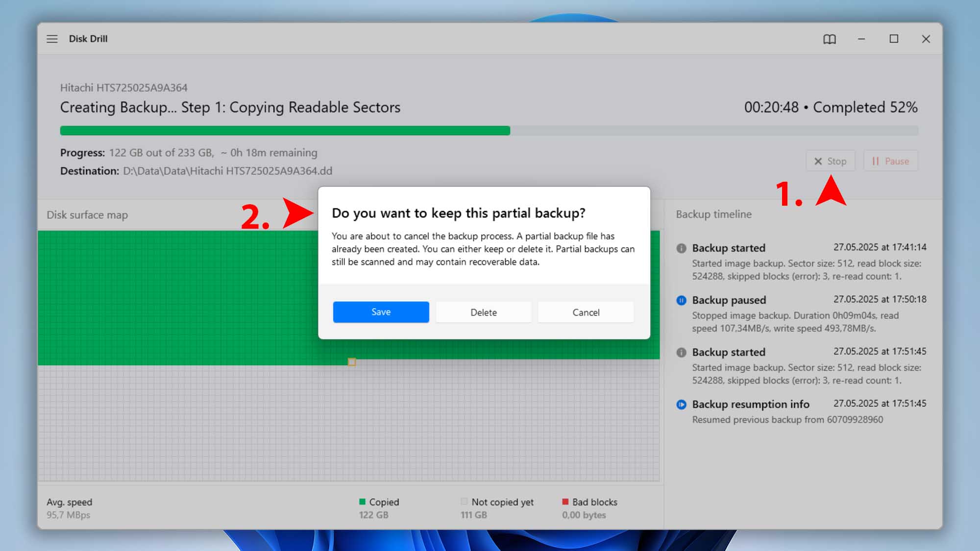Click the Backup paused timeline entry title
980x551 pixels.
pyautogui.click(x=729, y=300)
